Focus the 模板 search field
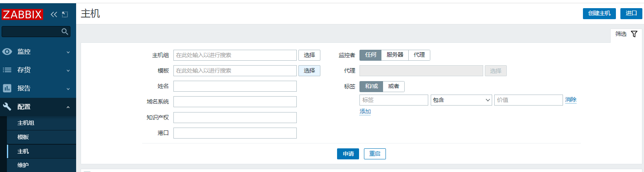644x172 pixels. pos(235,71)
